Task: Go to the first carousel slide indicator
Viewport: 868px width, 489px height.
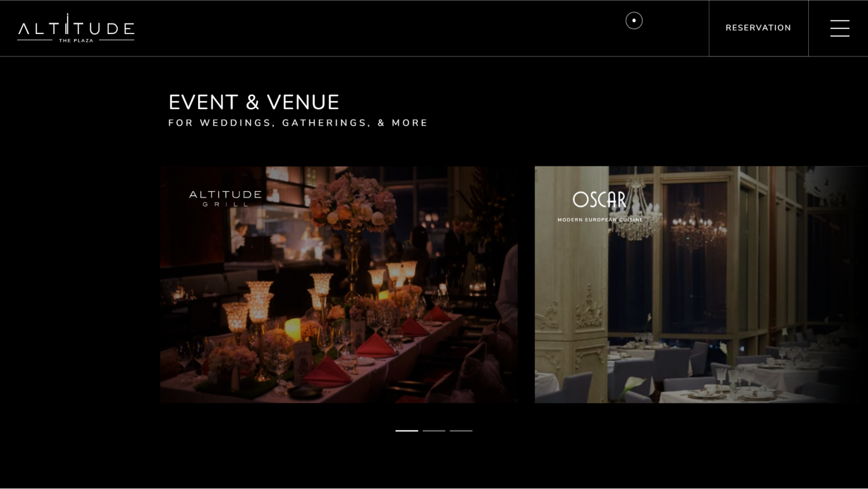Action: tap(407, 430)
